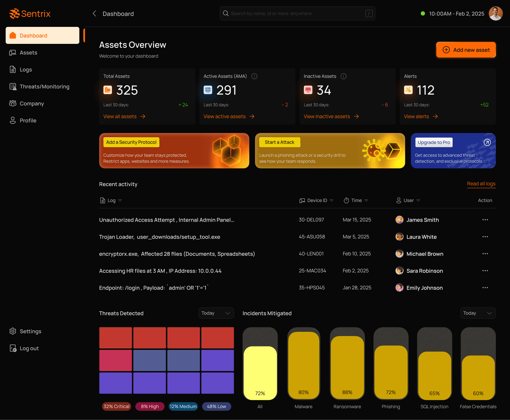Viewport: 510px width, 420px height.
Task: Click the back arrow beside Dashboard title
Action: [x=94, y=13]
